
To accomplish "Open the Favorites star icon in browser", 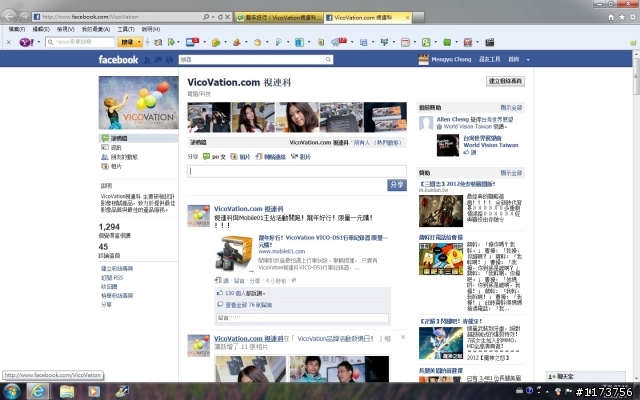I will pos(622,17).
